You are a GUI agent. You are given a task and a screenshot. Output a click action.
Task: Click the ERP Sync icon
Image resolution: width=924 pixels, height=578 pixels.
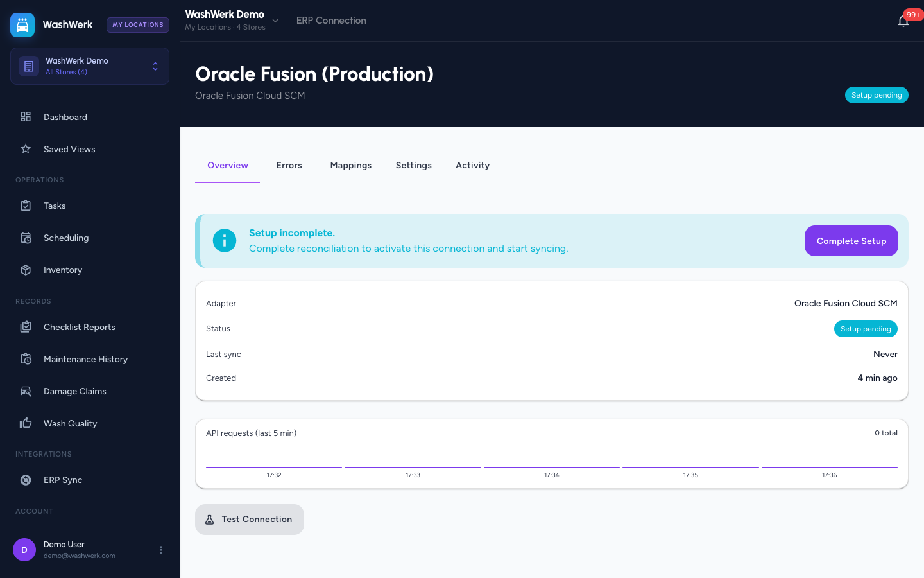[26, 480]
